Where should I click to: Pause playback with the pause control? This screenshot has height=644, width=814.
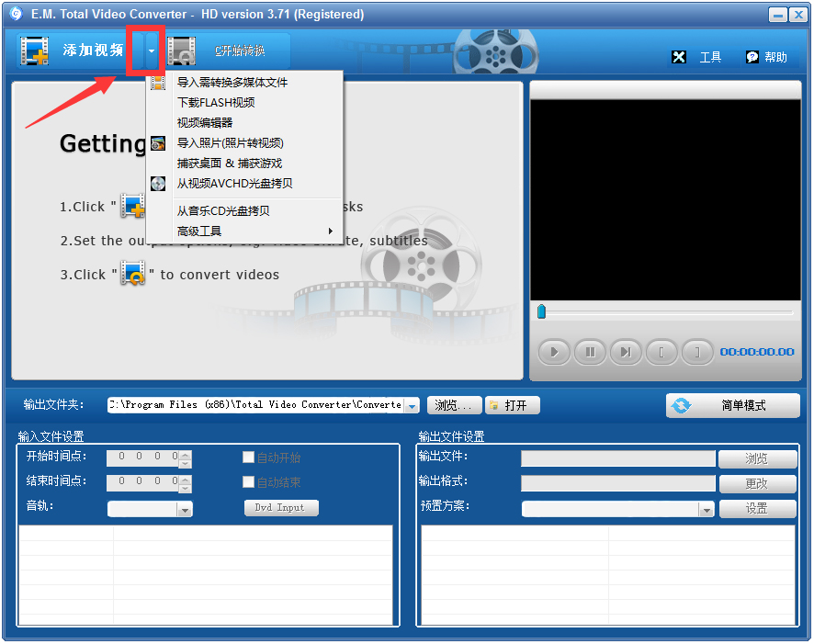[590, 352]
